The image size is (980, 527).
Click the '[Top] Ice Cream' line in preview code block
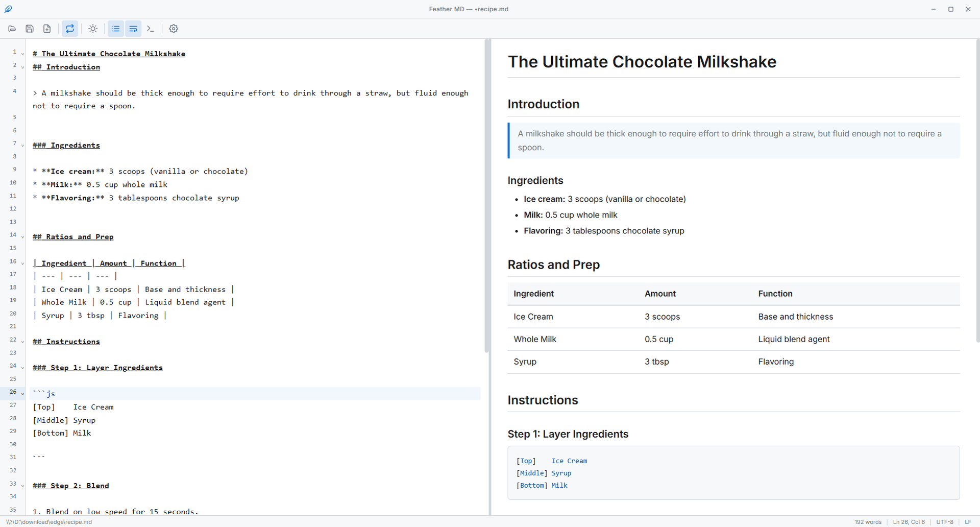(x=552, y=461)
